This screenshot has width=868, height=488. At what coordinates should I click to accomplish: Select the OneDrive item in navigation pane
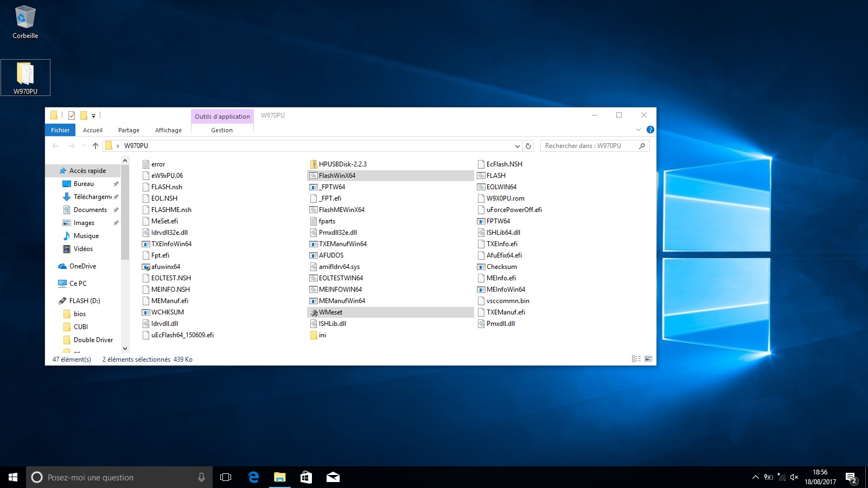82,266
